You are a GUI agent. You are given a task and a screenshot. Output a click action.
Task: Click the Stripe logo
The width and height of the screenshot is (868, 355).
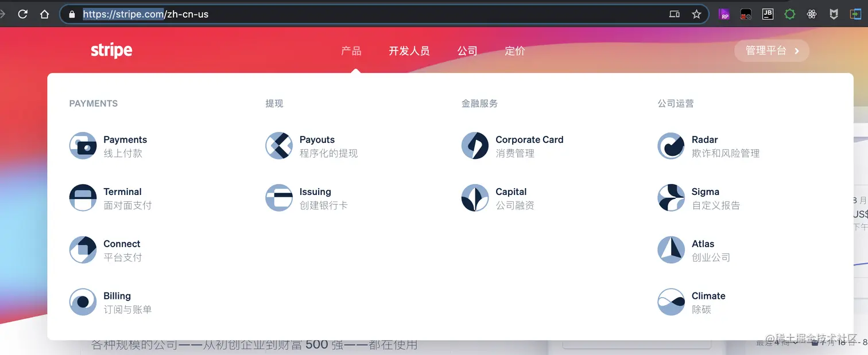tap(111, 50)
